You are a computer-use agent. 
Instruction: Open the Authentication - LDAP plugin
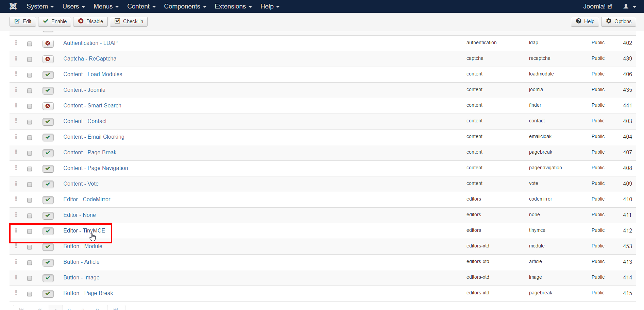tap(90, 43)
